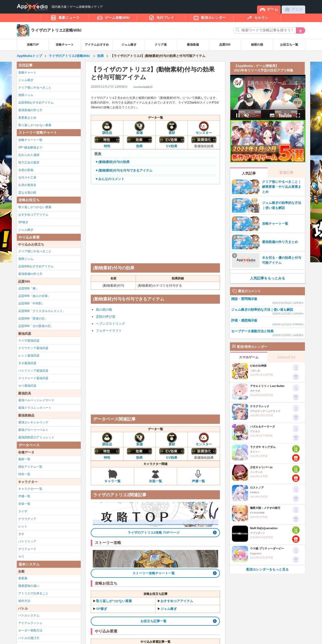
Task: Pause the YouTube video
Action: [237, 115]
